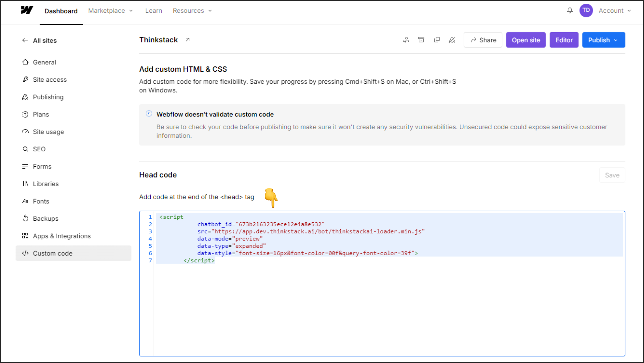The width and height of the screenshot is (644, 363).
Task: Click the Apps & Integrations grid icon
Action: click(25, 236)
